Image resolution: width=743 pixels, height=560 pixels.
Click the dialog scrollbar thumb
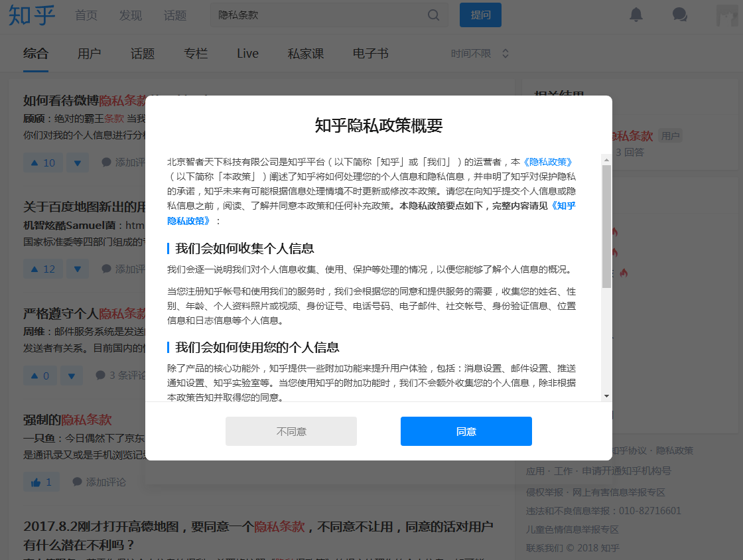(x=606, y=226)
